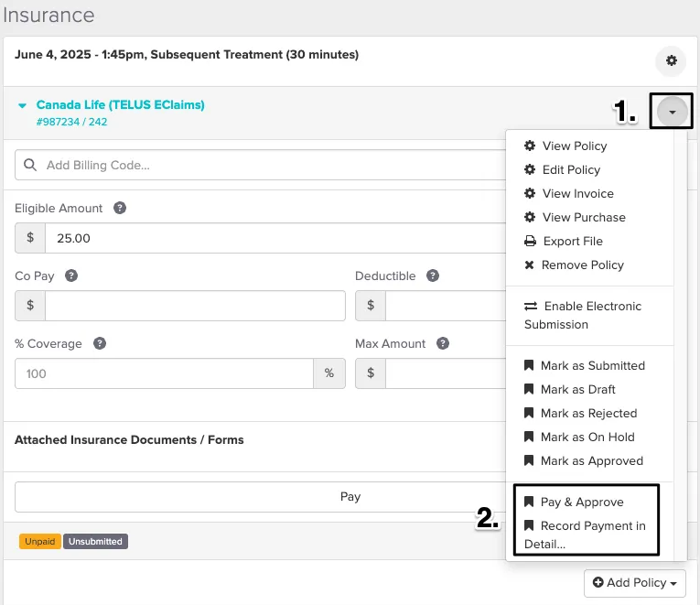Open the policy dropdown arrow button
The image size is (700, 605).
click(x=672, y=112)
